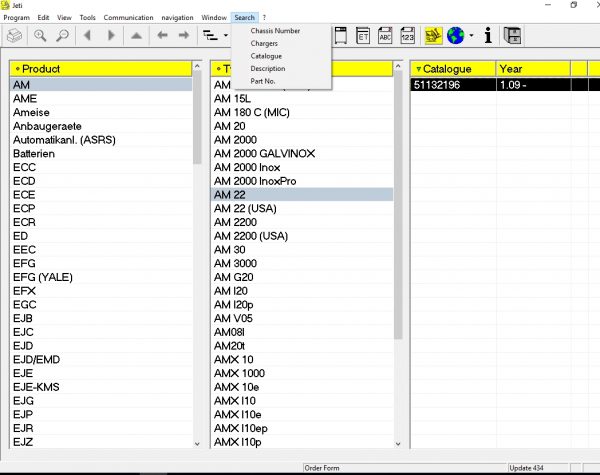Sort by the Year column header
600x475 pixels.
(533, 69)
